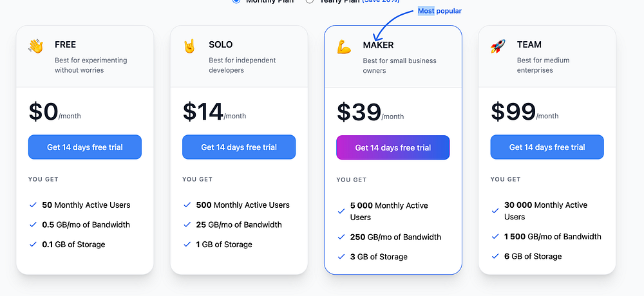Click the $39 price on MAKER card

(x=359, y=112)
